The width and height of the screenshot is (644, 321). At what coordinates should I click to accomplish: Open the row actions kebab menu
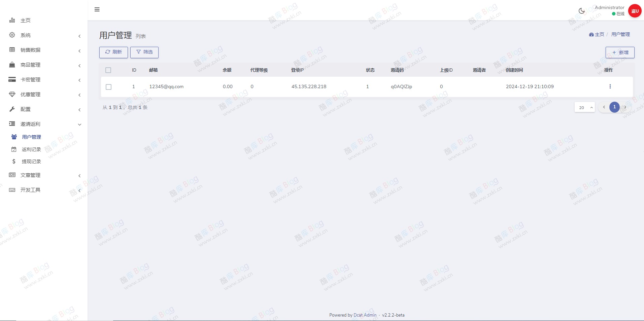(x=610, y=86)
